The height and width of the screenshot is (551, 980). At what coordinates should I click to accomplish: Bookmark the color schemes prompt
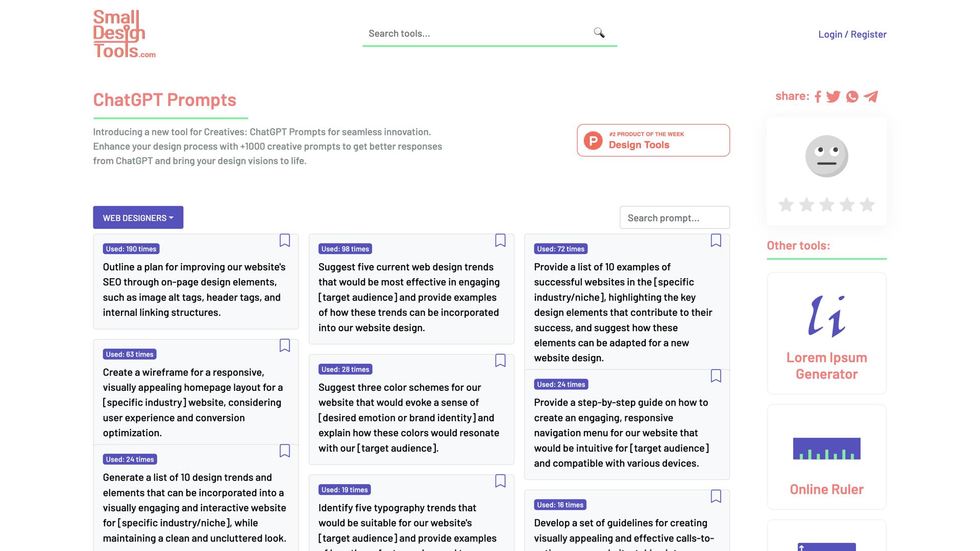point(500,361)
